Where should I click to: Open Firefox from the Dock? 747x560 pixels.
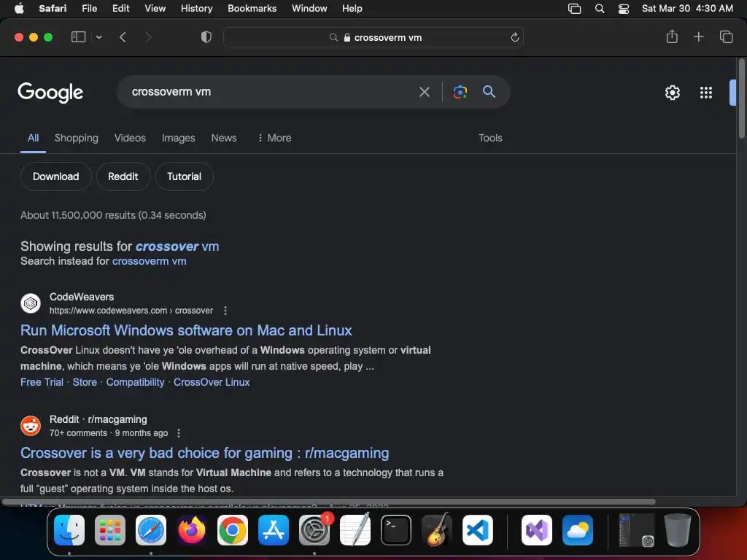(192, 530)
